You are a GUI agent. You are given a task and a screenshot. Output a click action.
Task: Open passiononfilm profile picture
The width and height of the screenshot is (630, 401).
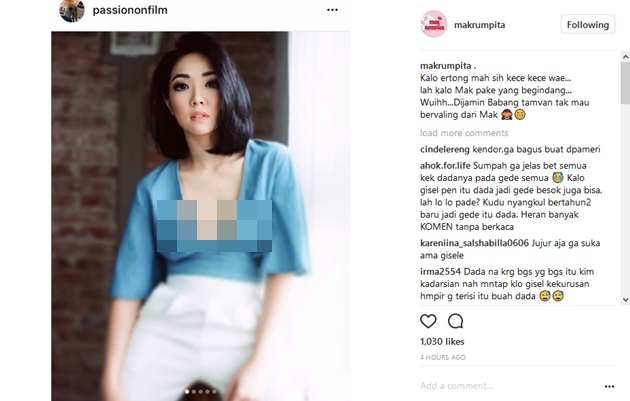tap(72, 10)
